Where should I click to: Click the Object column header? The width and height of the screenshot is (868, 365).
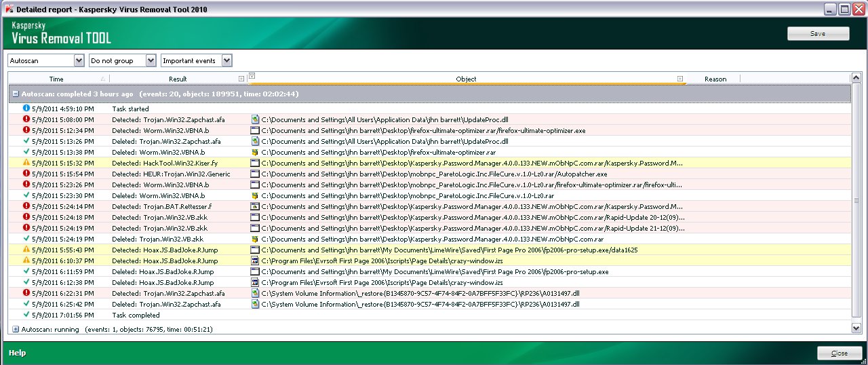point(466,79)
